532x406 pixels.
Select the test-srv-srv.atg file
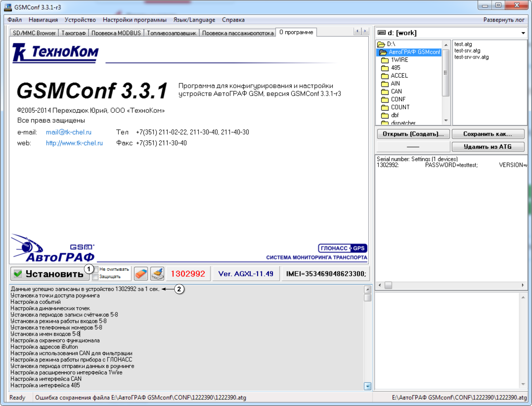point(471,57)
